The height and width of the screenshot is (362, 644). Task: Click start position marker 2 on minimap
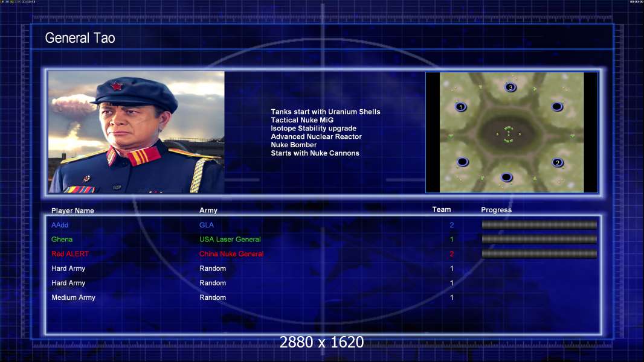pyautogui.click(x=558, y=163)
